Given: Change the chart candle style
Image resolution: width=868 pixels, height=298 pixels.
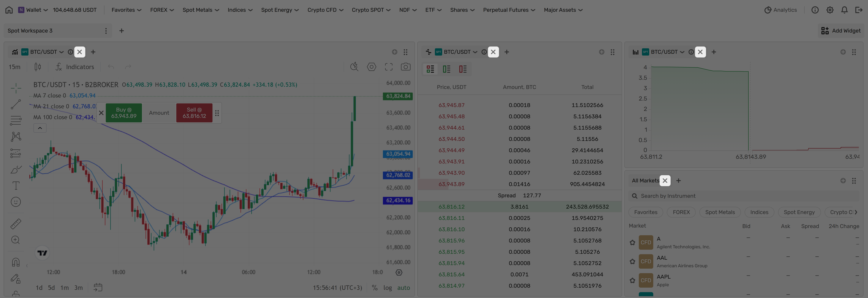Looking at the screenshot, I should click(x=38, y=67).
